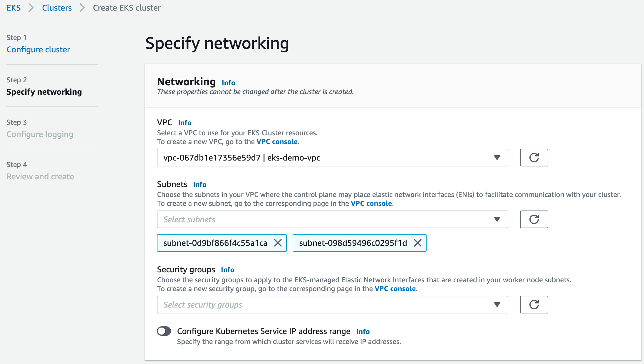Open the VPC console to create a security group

coord(395,289)
